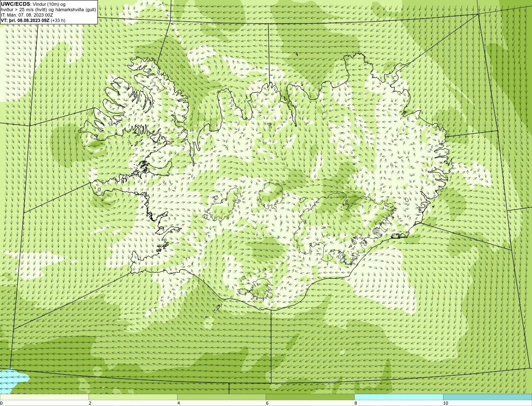Click the 'hviður > 25 m/s (hvítt)' legend line
Viewport: 532px width, 406px height.
48,10
